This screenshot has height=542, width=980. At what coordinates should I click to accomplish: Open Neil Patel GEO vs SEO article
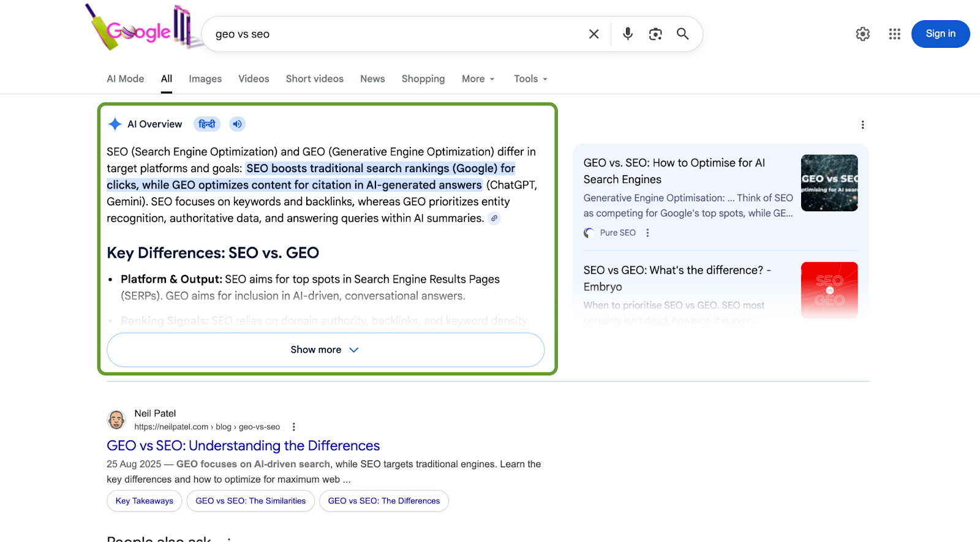(x=243, y=446)
